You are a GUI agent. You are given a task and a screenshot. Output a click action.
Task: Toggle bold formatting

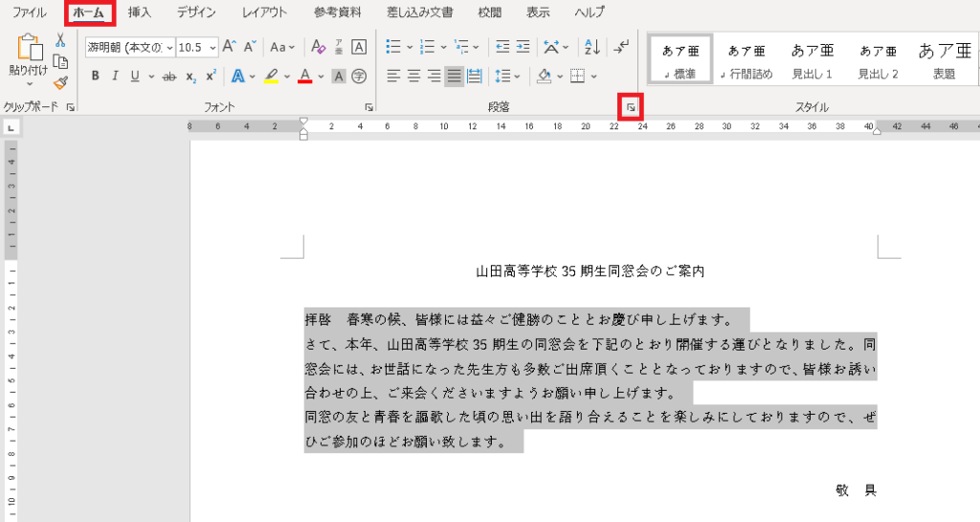click(95, 77)
